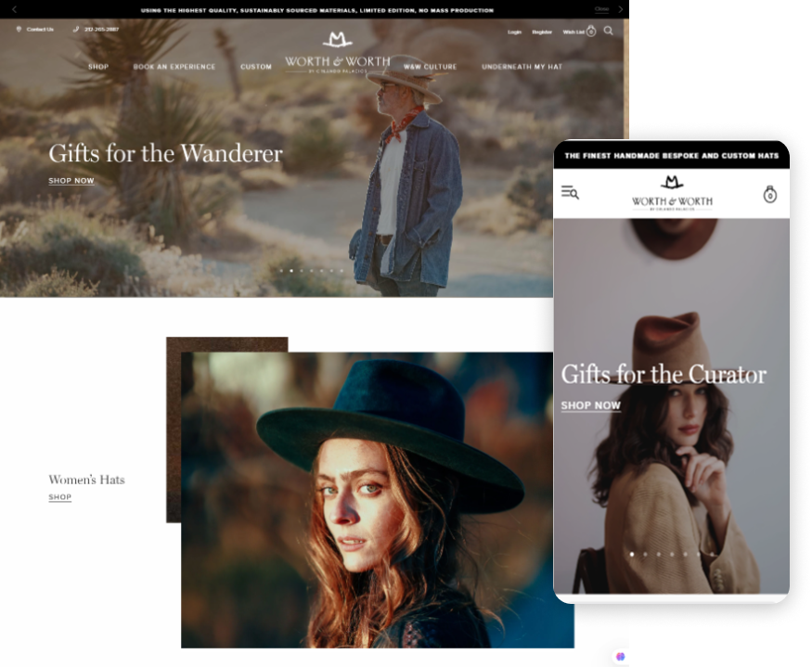This screenshot has width=812, height=667.
Task: Click the Worth & Worth hat logo on desktop
Action: [x=337, y=40]
